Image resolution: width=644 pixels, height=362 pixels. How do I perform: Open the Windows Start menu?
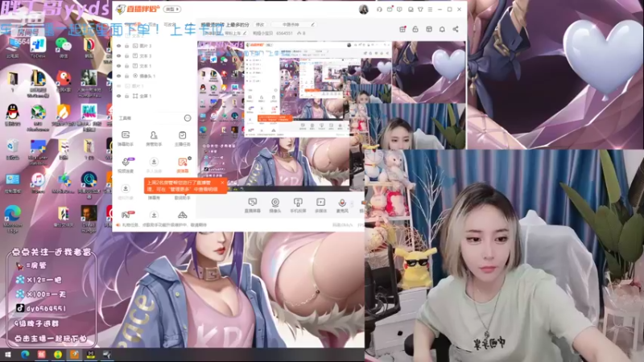(7, 355)
